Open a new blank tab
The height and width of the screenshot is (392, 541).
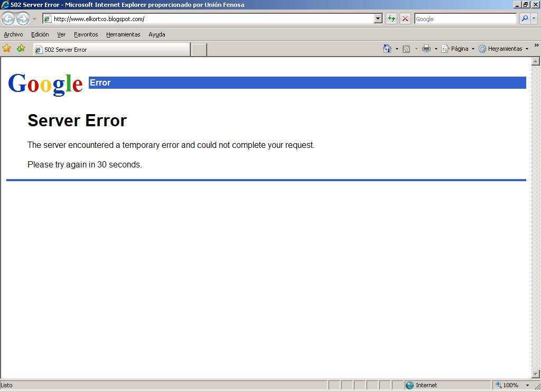coord(199,50)
